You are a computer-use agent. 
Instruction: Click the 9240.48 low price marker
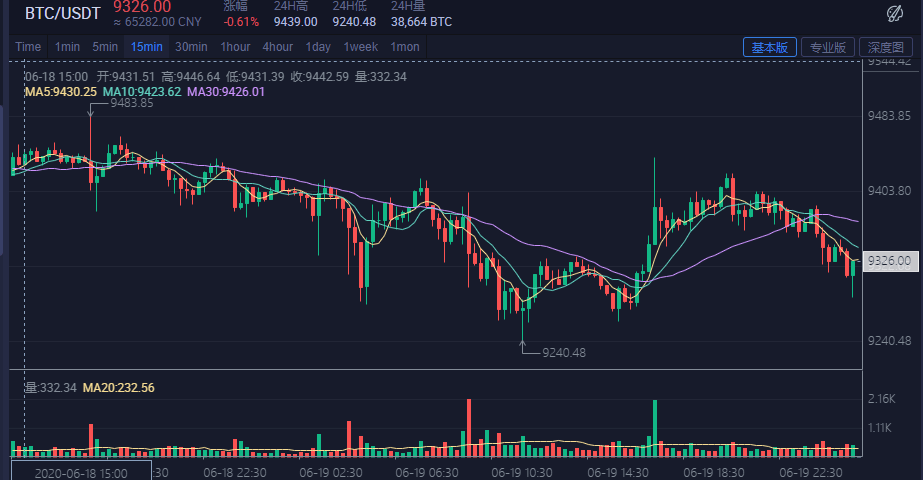coord(564,353)
